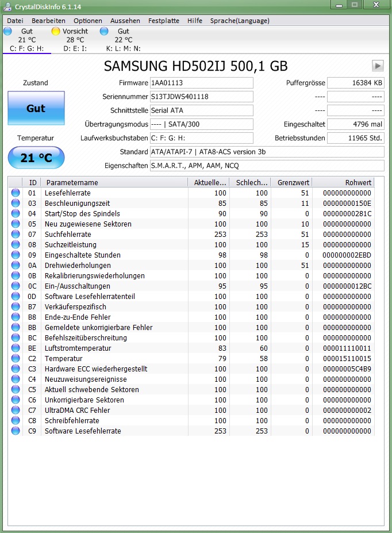
Task: Click status icon of Luftstromtemperatur row
Action: tap(16, 348)
